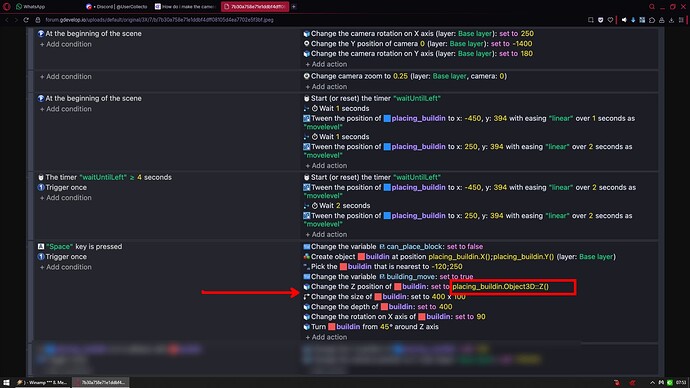Open the Winamp taskbar item

pos(42,382)
